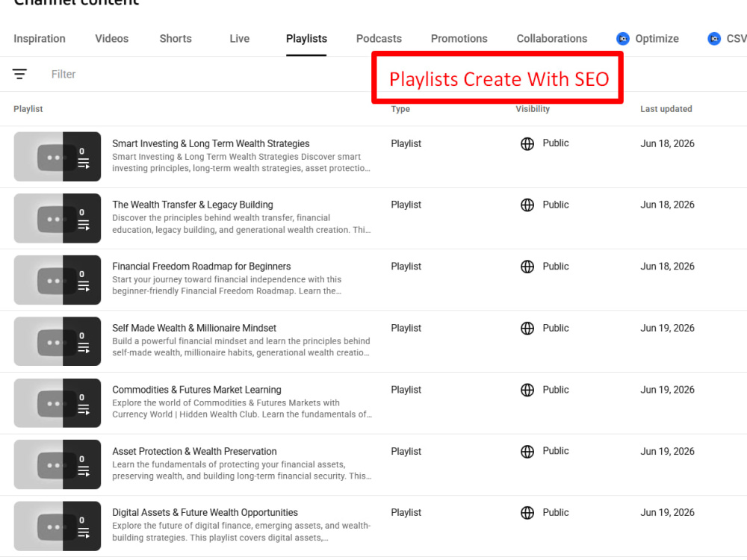Click the filter lines icon
This screenshot has width=747, height=560.
(x=19, y=74)
